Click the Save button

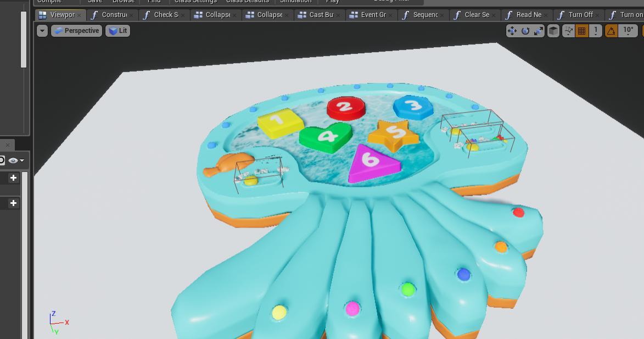[94, 2]
